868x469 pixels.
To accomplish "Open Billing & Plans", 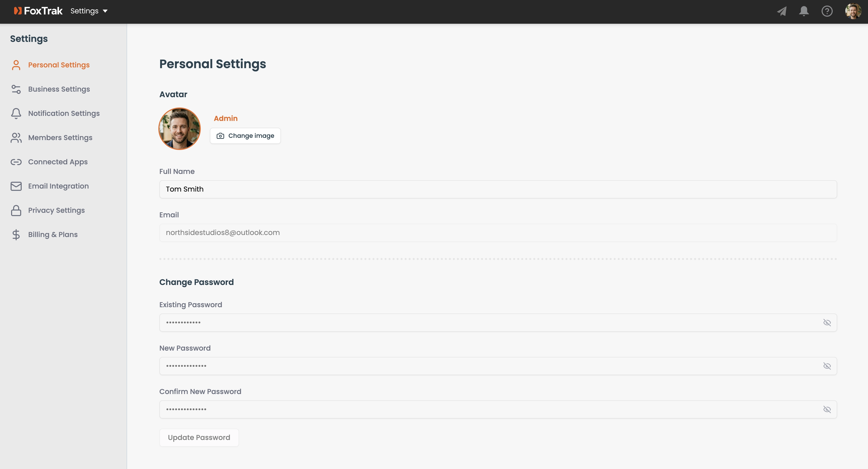I will pyautogui.click(x=53, y=235).
